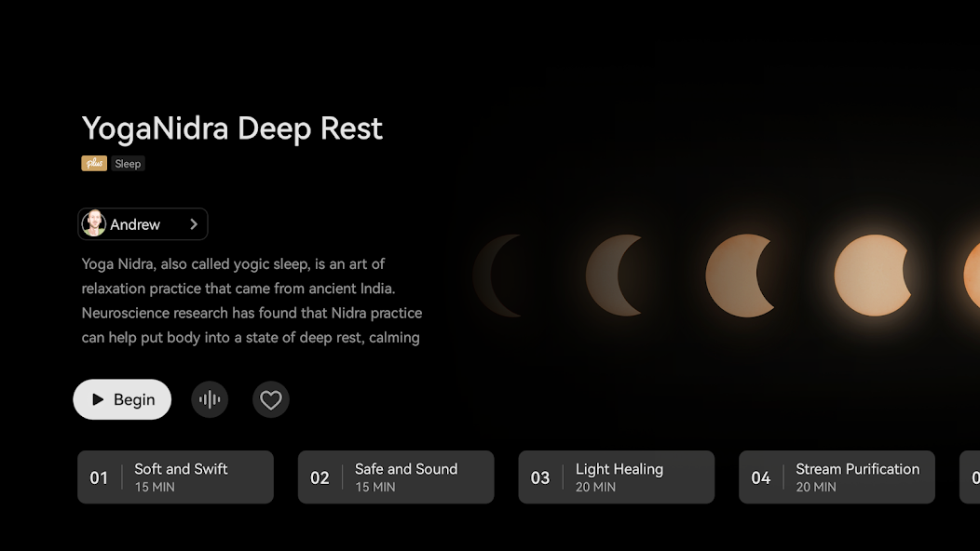This screenshot has height=551, width=980.
Task: Click the 04 number on Stream Purification card
Action: pyautogui.click(x=761, y=477)
